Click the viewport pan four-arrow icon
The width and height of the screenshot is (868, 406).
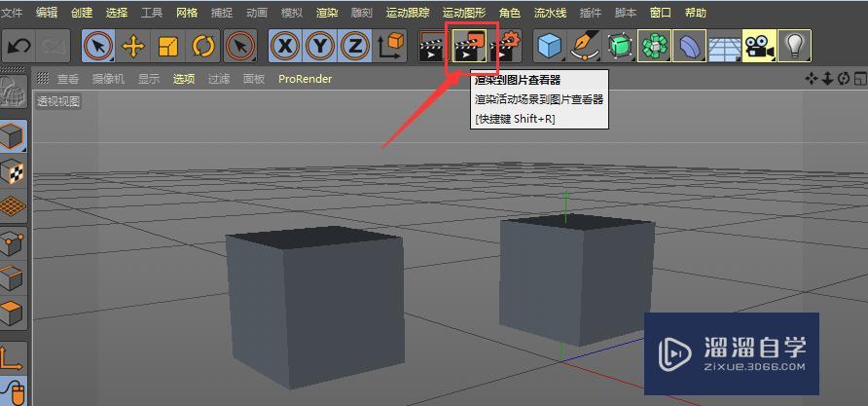(x=811, y=79)
